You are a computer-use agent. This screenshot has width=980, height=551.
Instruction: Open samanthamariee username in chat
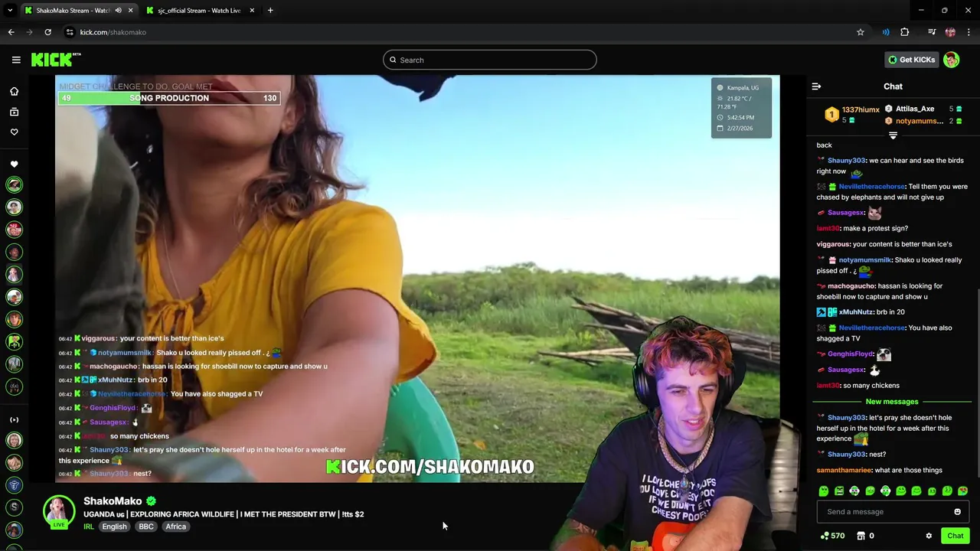(844, 471)
